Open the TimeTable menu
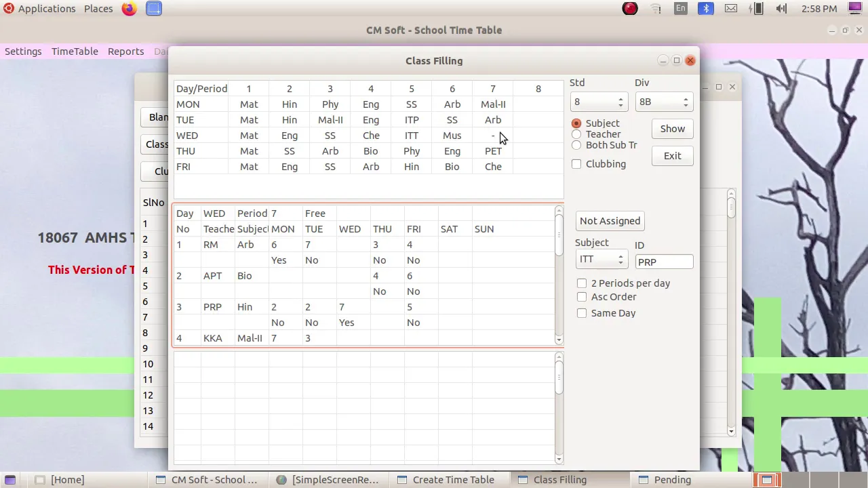The width and height of the screenshot is (868, 488). pos(75,52)
